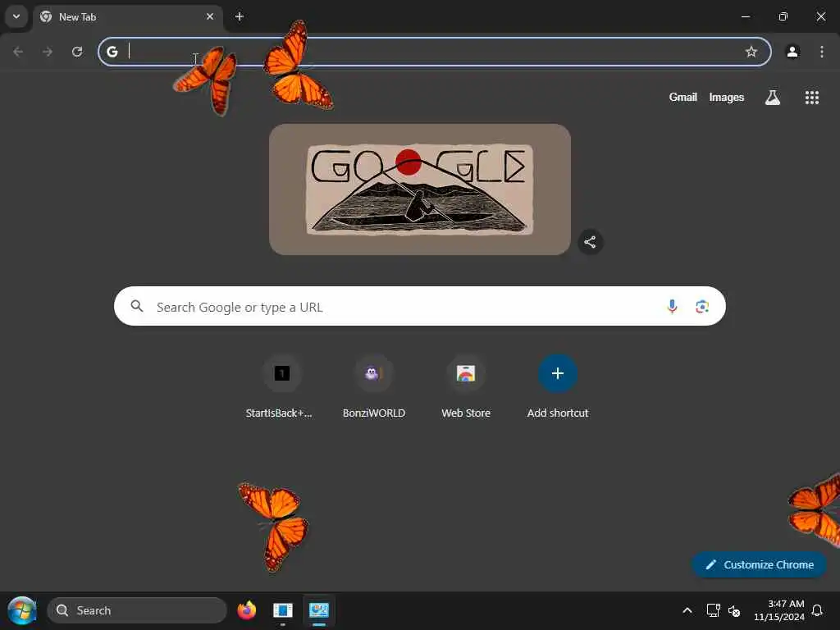
Task: Switch to the active monitor app on the taskbar
Action: pos(319,610)
